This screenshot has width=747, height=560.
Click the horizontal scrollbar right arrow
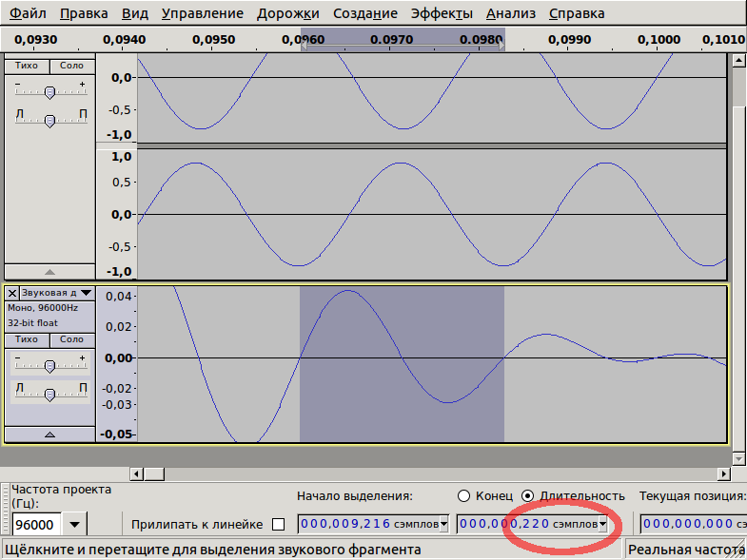[721, 473]
